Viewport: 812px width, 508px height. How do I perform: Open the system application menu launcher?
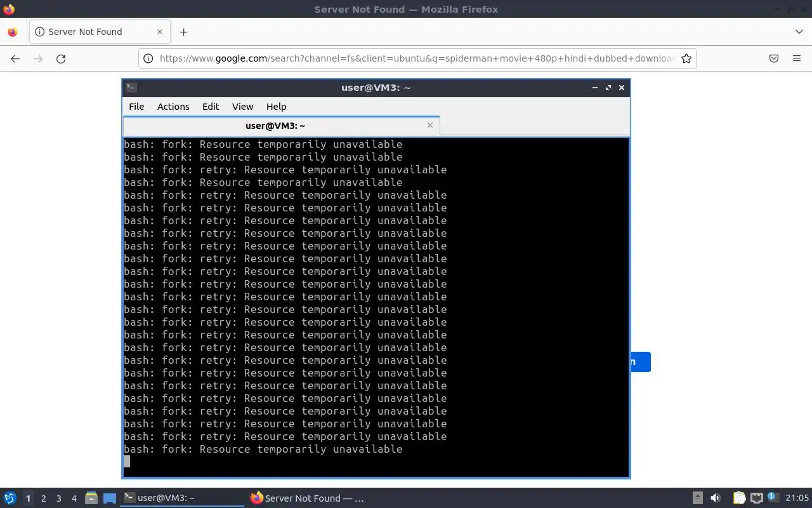(10, 498)
